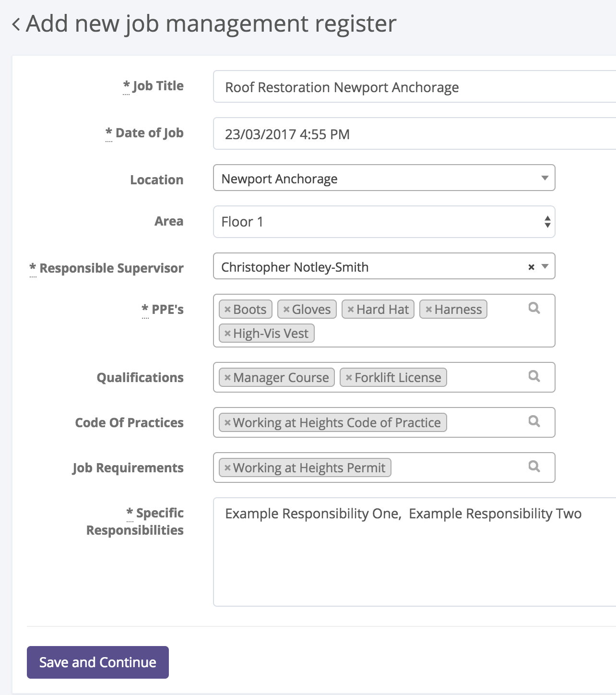Open Responsible Supervisor dropdown arrow
Image resolution: width=616 pixels, height=695 pixels.
pyautogui.click(x=545, y=266)
